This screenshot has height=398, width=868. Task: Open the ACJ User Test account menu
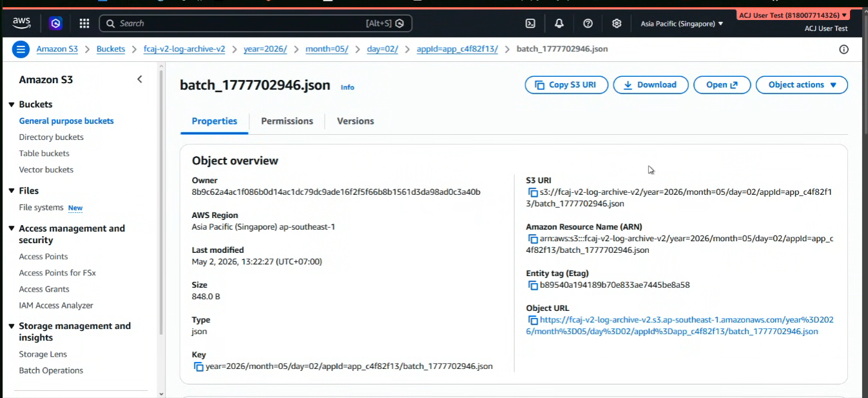click(793, 15)
